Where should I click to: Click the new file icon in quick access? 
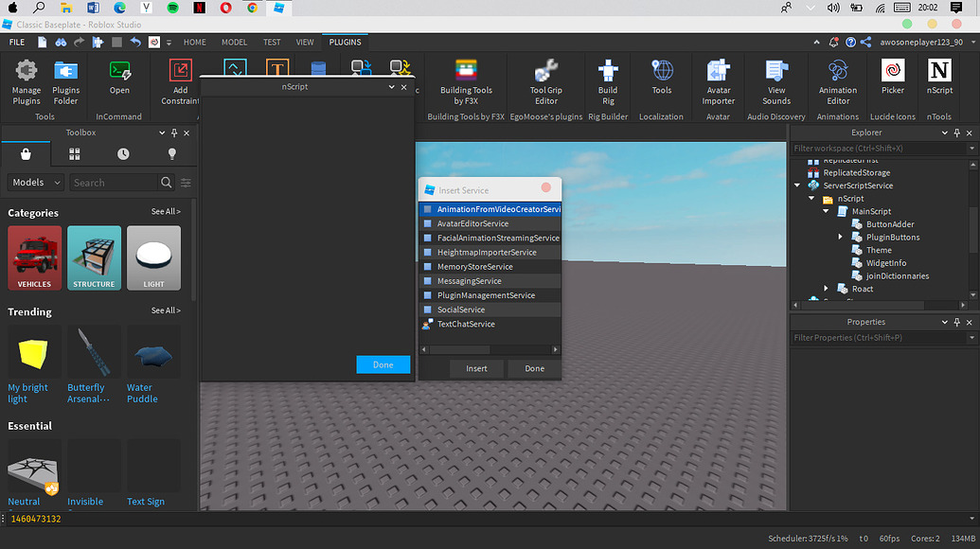pyautogui.click(x=42, y=42)
